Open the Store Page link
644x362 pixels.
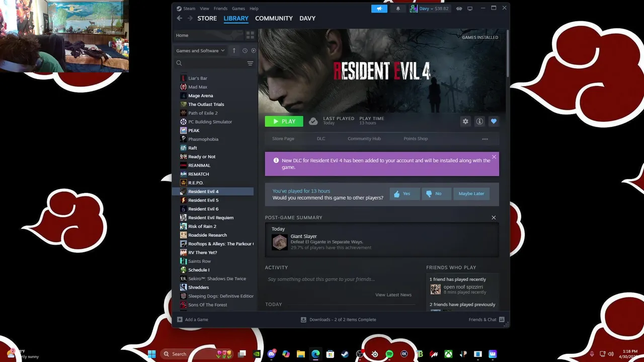[283, 139]
